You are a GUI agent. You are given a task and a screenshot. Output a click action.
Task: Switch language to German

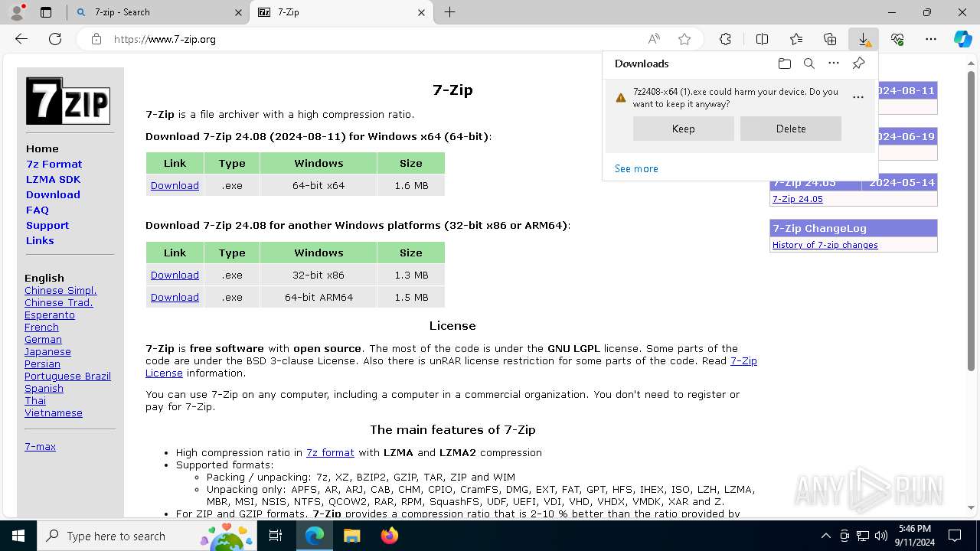point(43,339)
